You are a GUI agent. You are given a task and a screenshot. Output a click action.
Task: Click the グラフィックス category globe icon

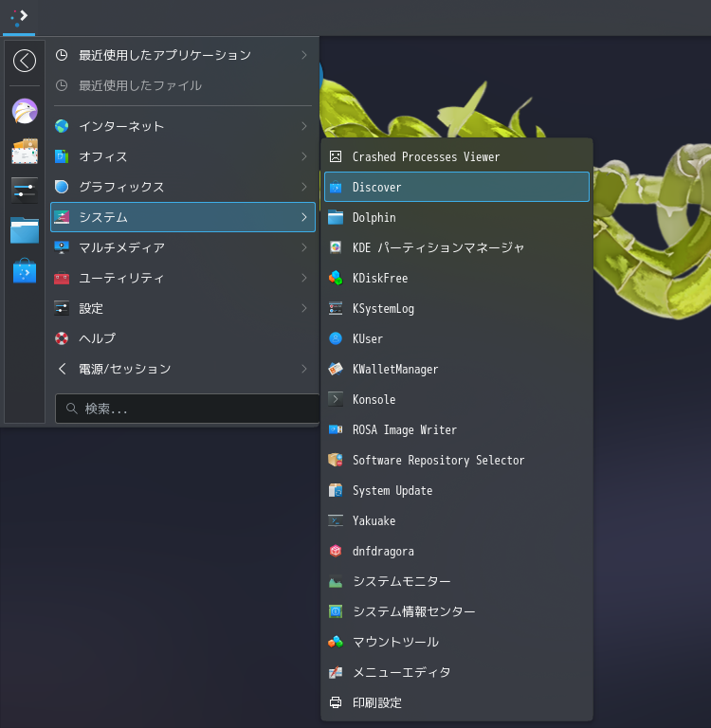click(x=62, y=187)
